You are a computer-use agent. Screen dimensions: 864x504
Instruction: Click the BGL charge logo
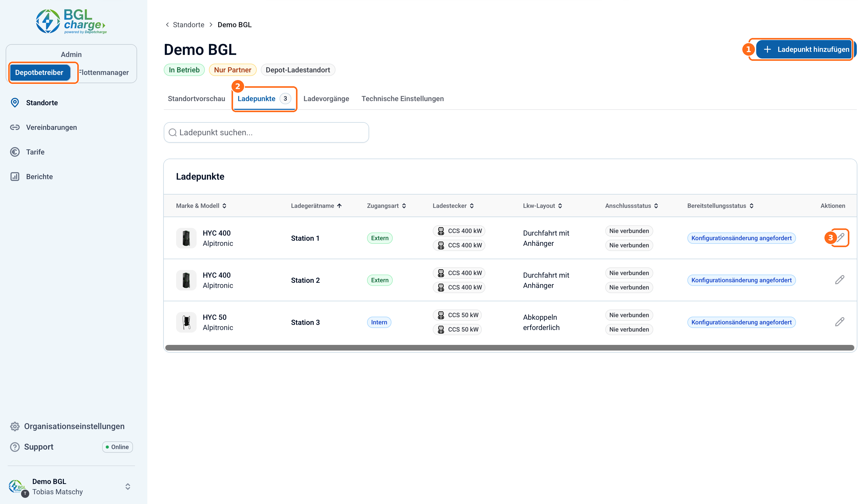[x=71, y=21]
